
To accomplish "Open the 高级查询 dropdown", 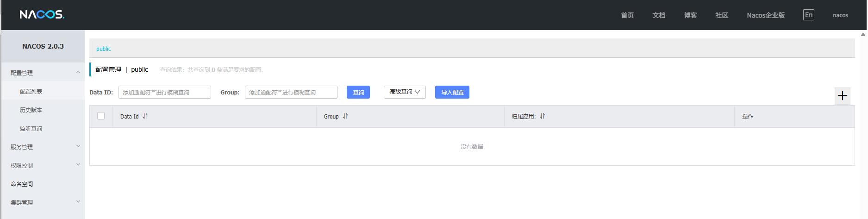I will (x=405, y=92).
